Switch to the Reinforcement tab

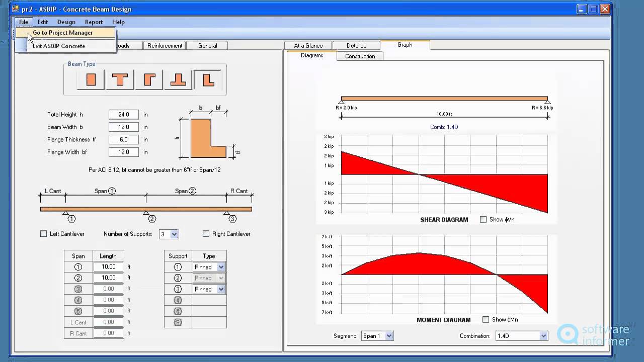(x=165, y=46)
